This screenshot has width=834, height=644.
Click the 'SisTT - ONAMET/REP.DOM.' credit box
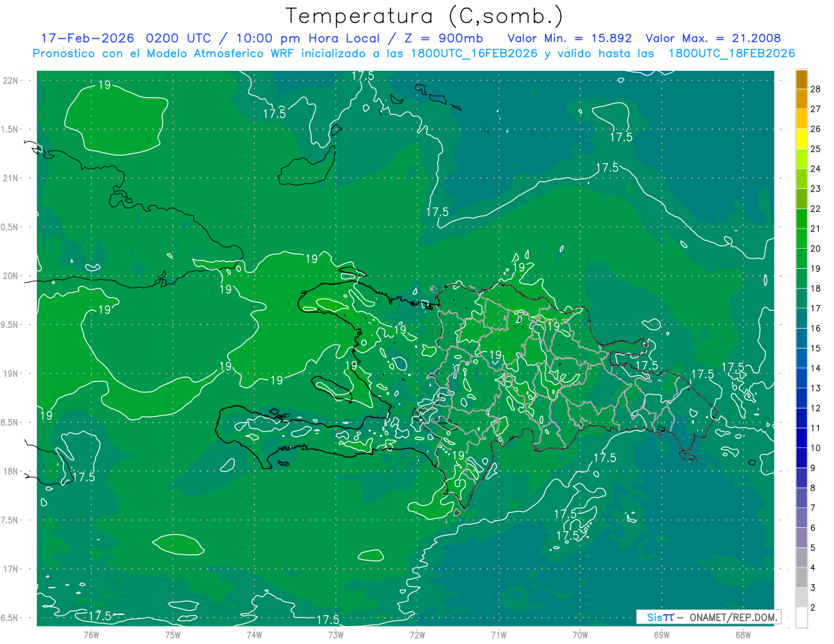[x=708, y=617]
